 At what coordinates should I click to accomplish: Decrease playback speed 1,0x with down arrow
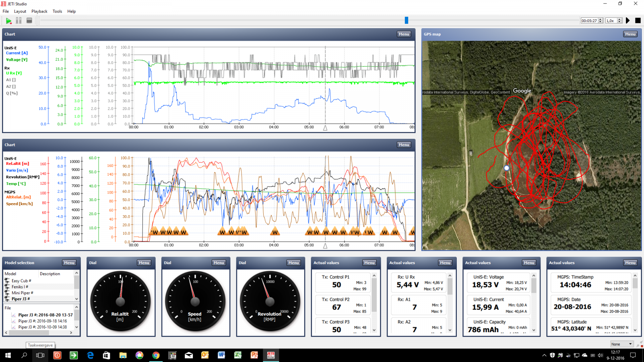(x=619, y=22)
